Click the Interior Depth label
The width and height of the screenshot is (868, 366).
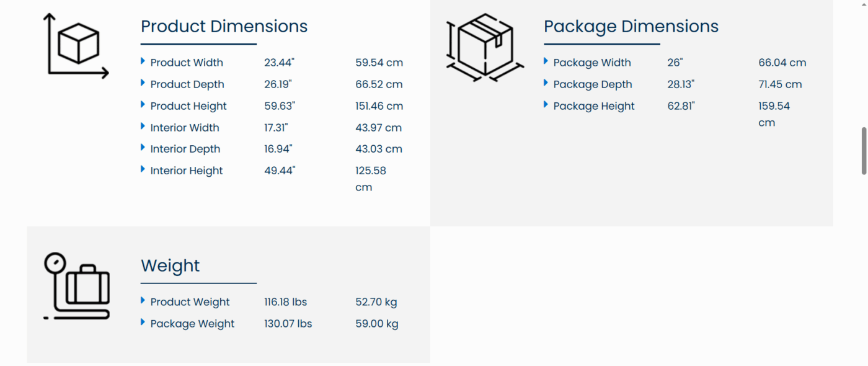[x=185, y=149]
